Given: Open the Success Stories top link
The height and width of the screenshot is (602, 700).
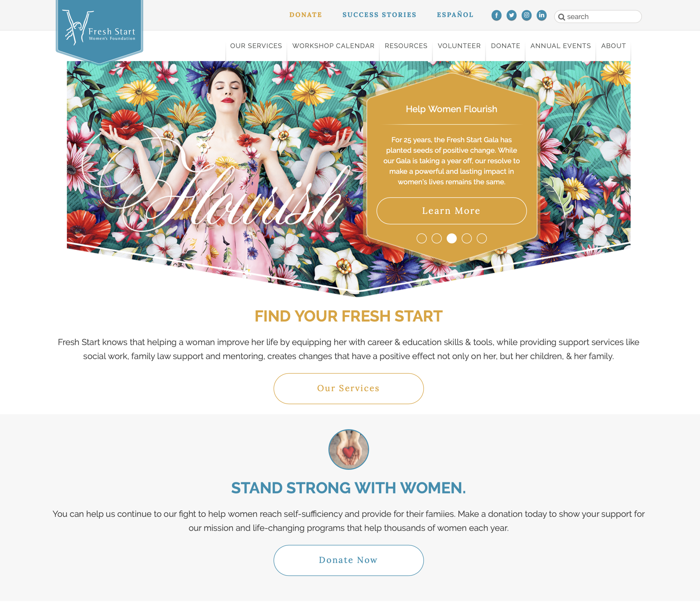Looking at the screenshot, I should pos(379,15).
